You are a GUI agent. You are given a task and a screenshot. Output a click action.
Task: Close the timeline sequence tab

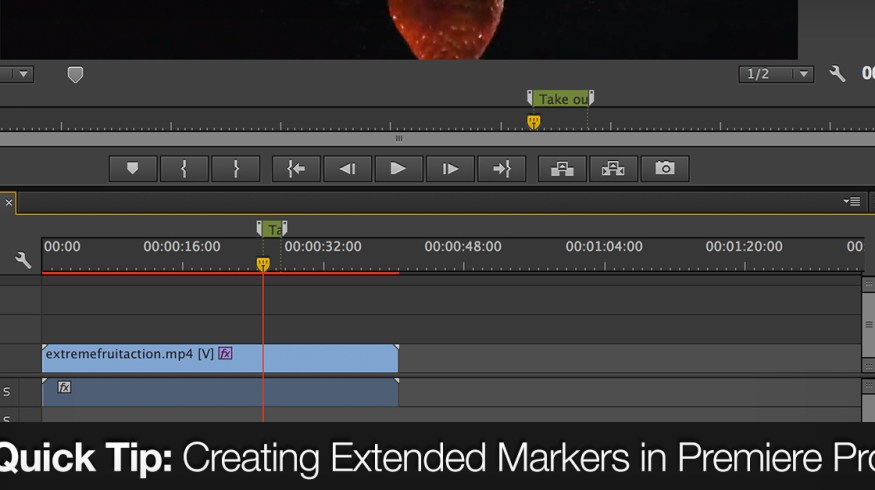(x=9, y=202)
